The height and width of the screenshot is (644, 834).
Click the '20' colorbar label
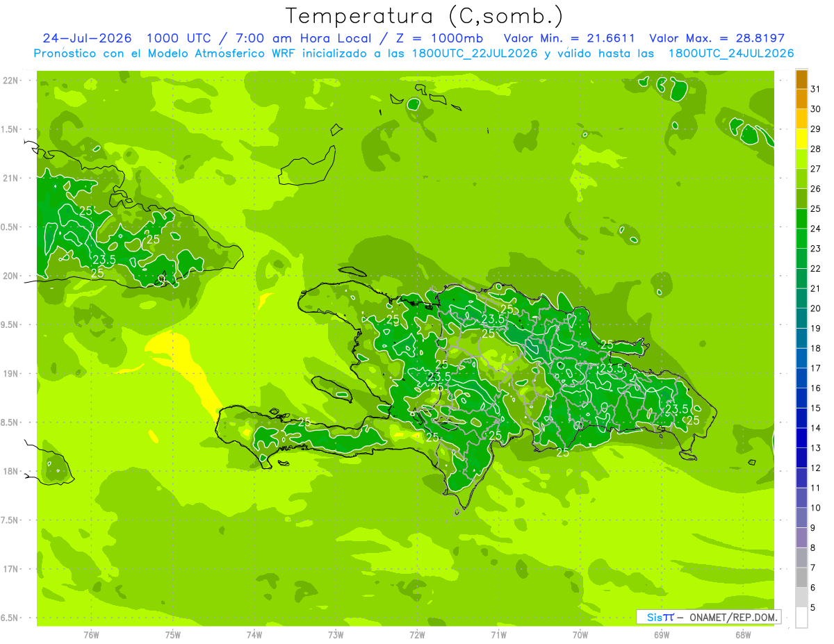pyautogui.click(x=815, y=308)
